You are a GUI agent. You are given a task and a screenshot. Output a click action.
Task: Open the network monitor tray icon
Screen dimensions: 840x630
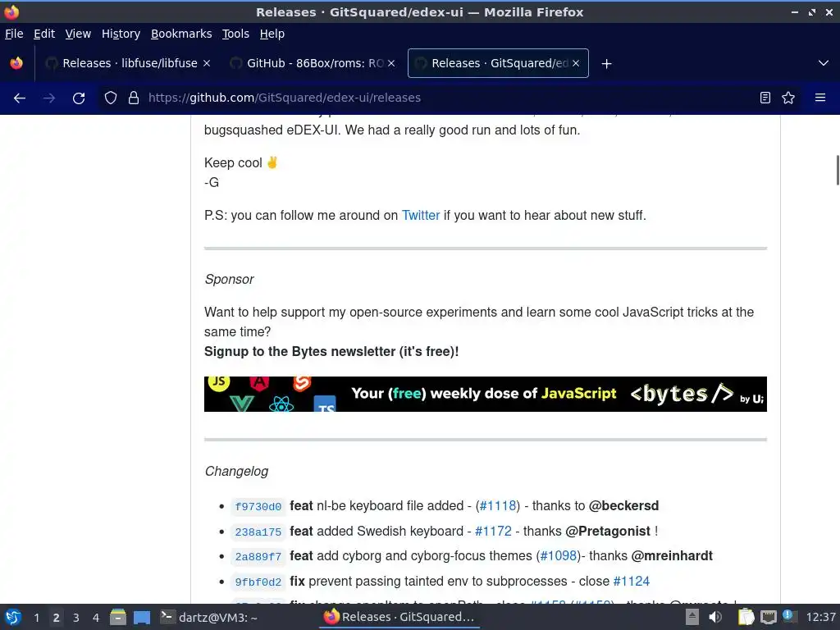coord(769,617)
